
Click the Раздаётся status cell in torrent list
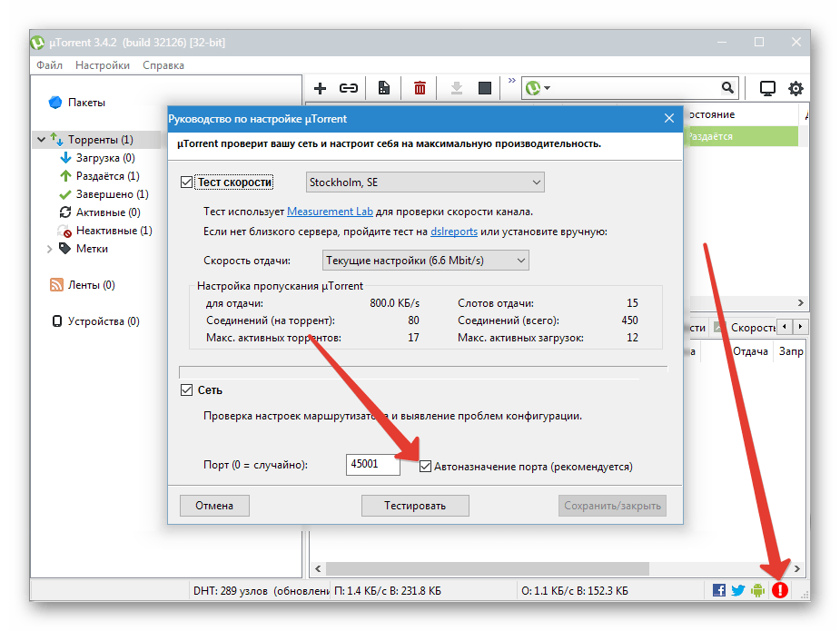(x=741, y=136)
